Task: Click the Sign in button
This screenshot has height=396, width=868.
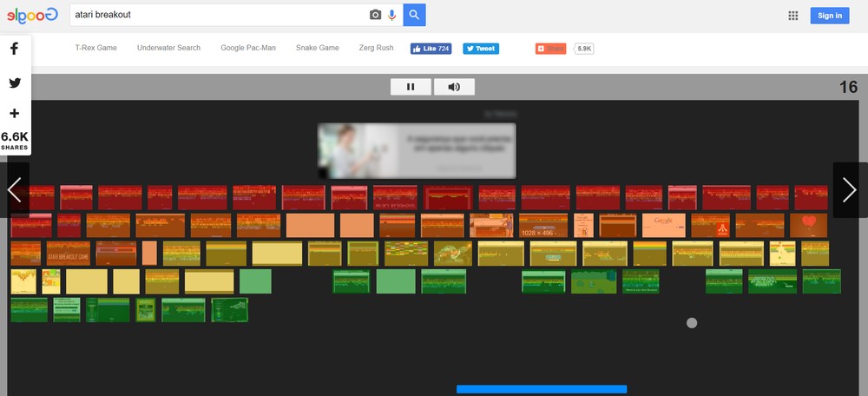Action: (830, 16)
